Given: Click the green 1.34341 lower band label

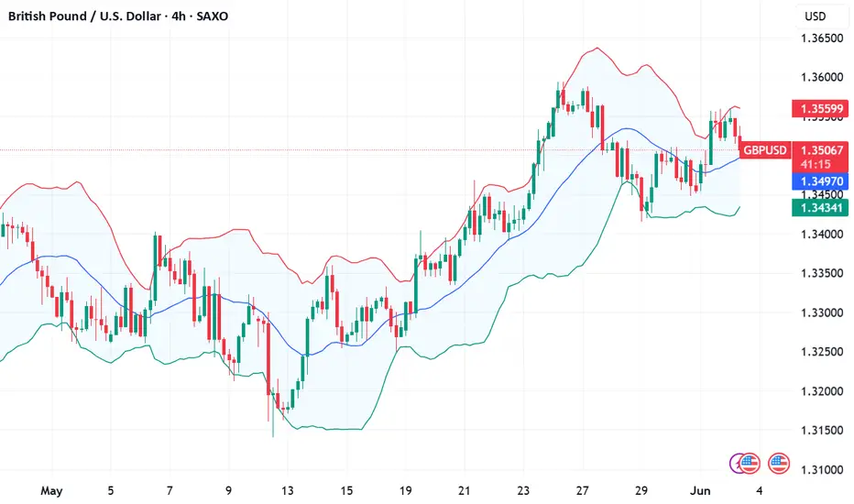Looking at the screenshot, I should (x=820, y=208).
